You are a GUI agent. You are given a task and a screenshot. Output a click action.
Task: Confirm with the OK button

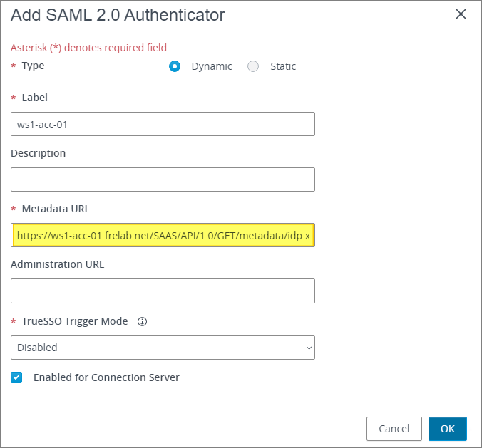coord(447,429)
